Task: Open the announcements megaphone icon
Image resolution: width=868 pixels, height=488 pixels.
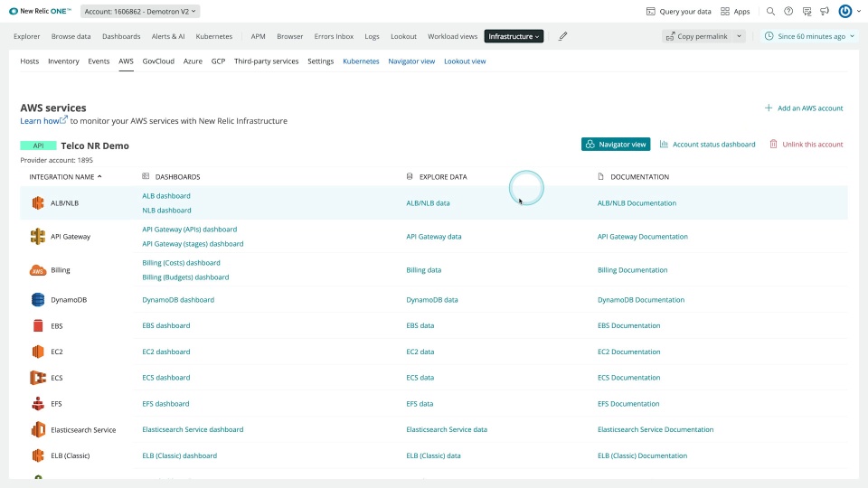Action: pos(825,11)
